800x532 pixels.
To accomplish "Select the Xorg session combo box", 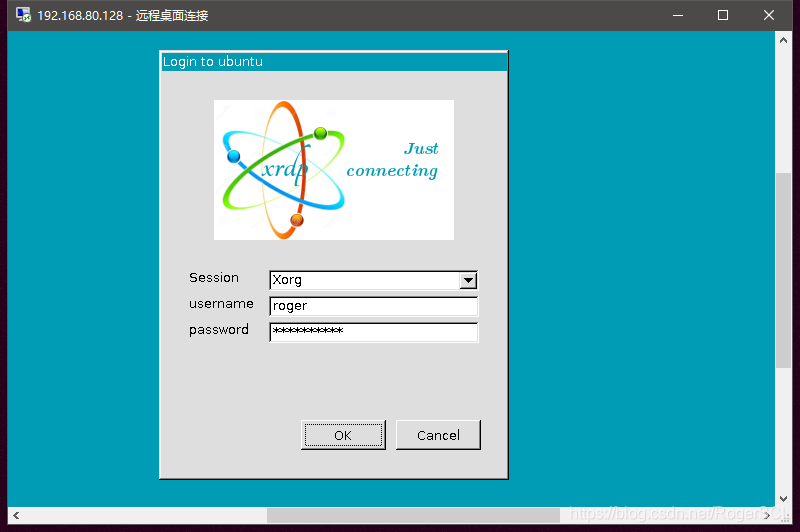I will pos(373,280).
